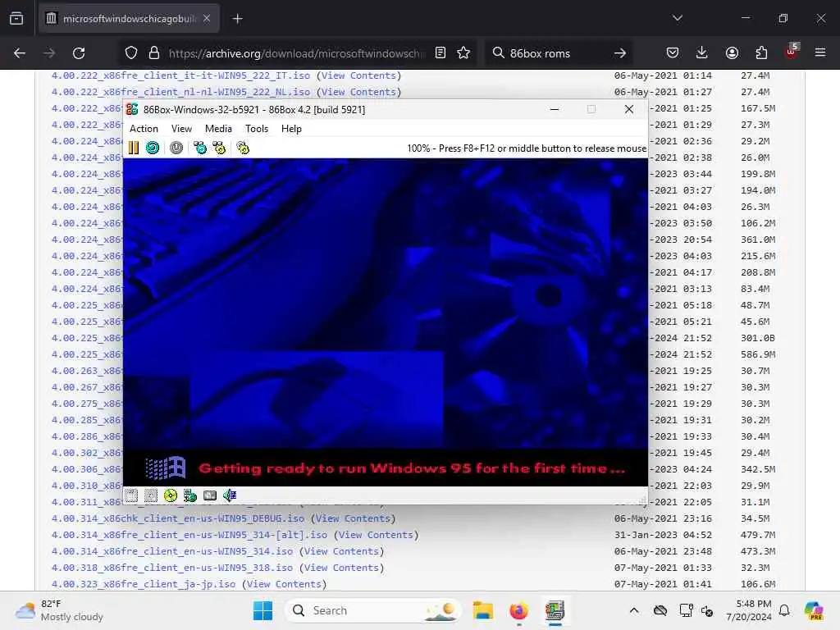Click inside the Windows 95 emulated display
This screenshot has height=630, width=840.
[386, 322]
